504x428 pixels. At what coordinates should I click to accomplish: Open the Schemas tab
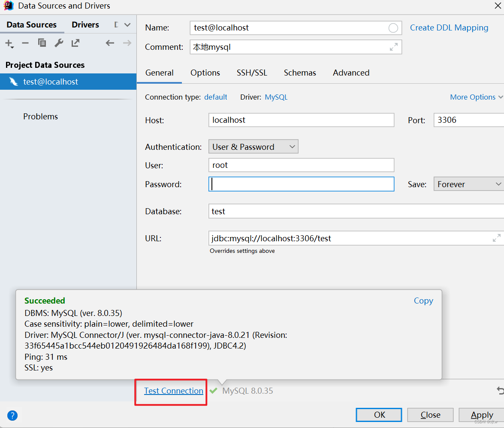click(x=300, y=73)
